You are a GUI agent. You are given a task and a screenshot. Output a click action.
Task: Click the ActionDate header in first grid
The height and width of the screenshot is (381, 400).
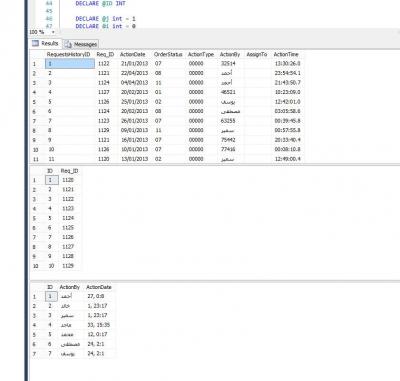pyautogui.click(x=132, y=54)
